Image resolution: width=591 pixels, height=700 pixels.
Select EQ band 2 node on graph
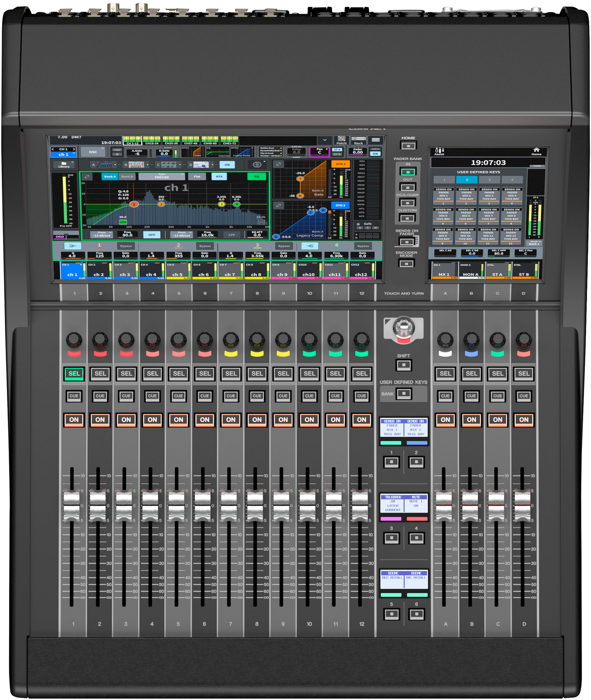161,204
